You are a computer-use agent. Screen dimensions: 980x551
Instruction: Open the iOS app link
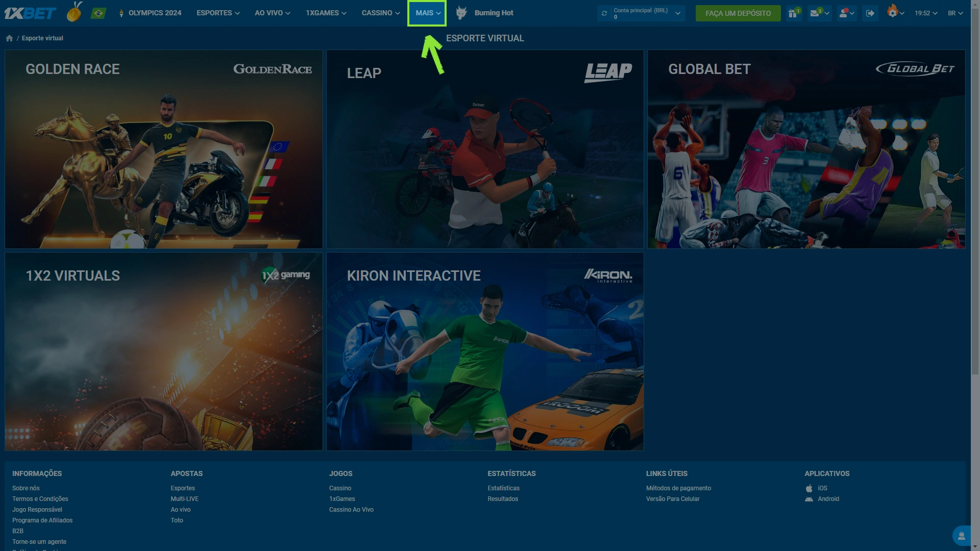point(822,488)
